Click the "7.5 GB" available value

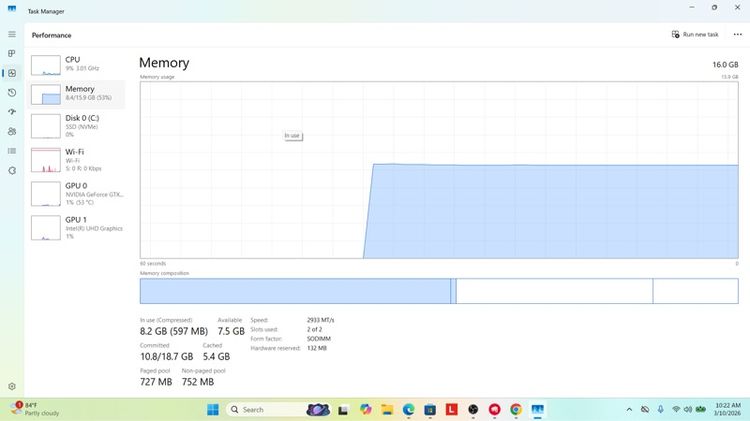pos(231,331)
